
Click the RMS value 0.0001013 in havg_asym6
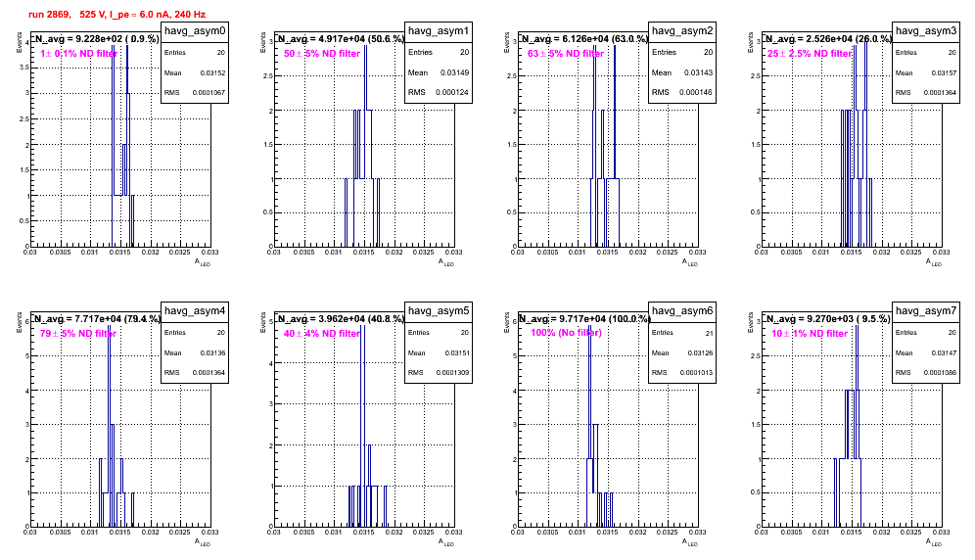click(x=696, y=373)
